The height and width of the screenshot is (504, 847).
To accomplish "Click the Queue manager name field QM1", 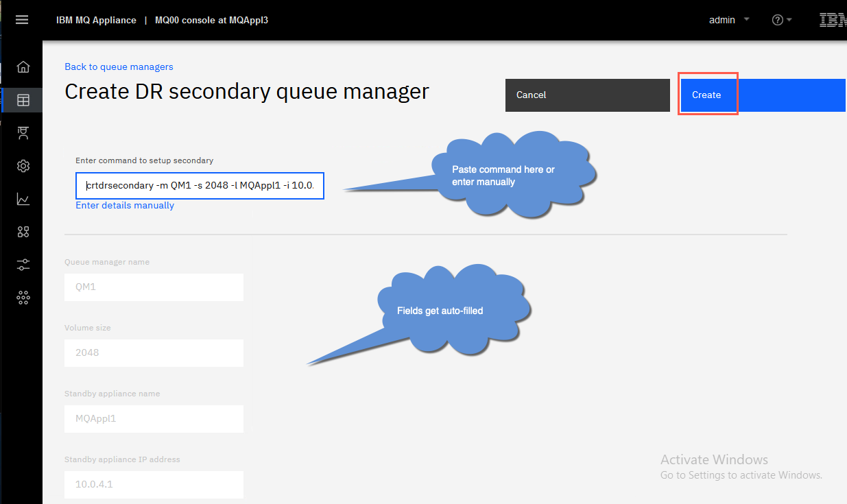I will point(154,287).
